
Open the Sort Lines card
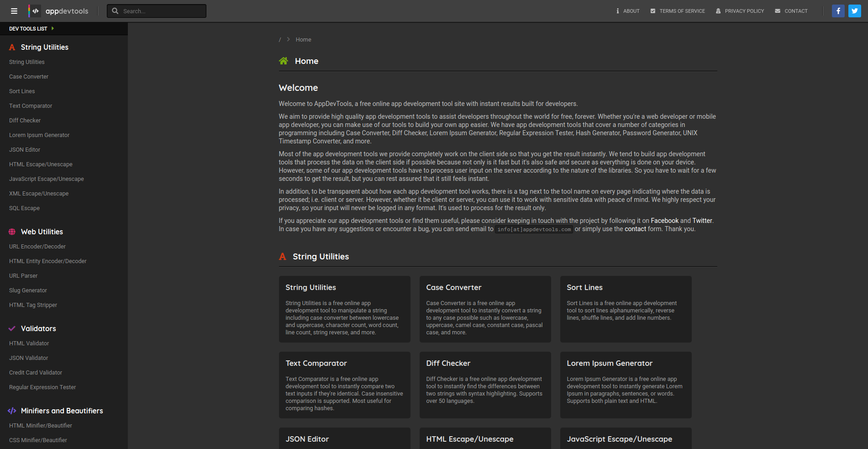pyautogui.click(x=626, y=309)
